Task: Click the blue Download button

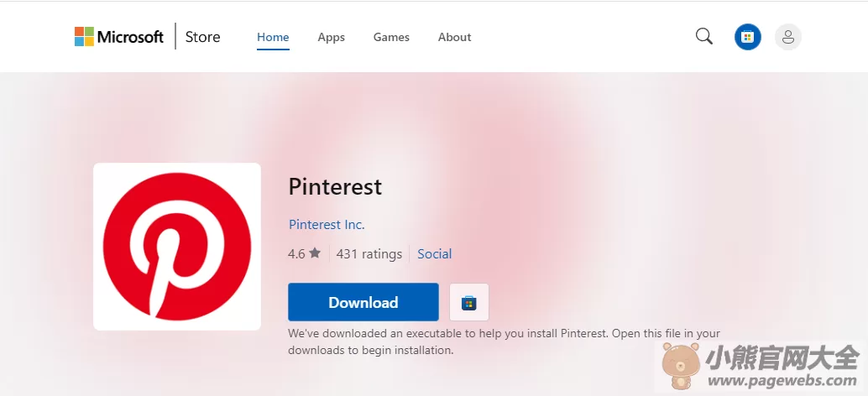Action: point(363,302)
